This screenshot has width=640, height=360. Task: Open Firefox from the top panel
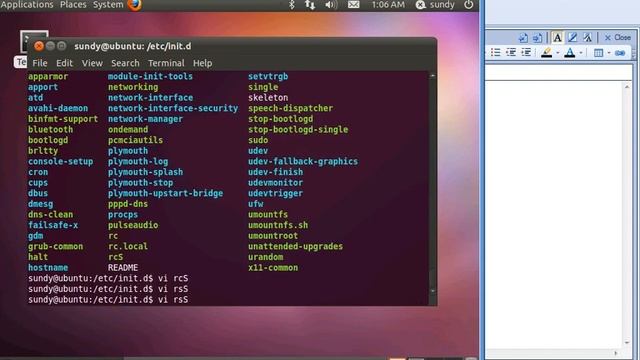[135, 5]
